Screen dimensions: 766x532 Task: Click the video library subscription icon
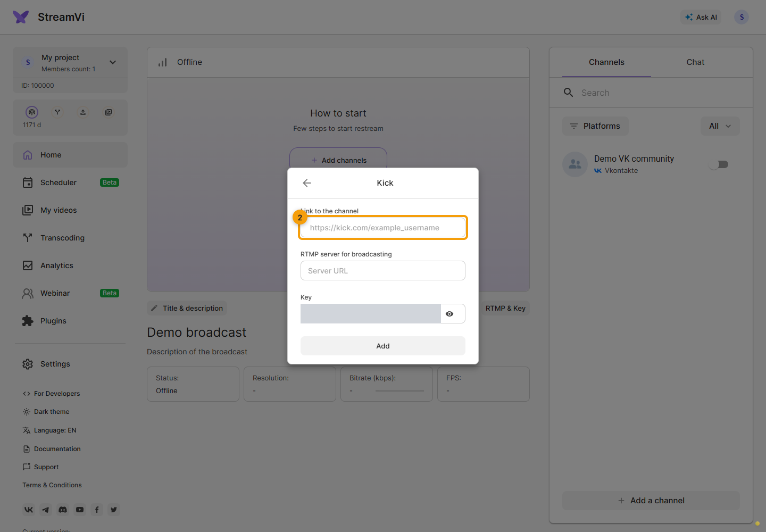coord(109,112)
